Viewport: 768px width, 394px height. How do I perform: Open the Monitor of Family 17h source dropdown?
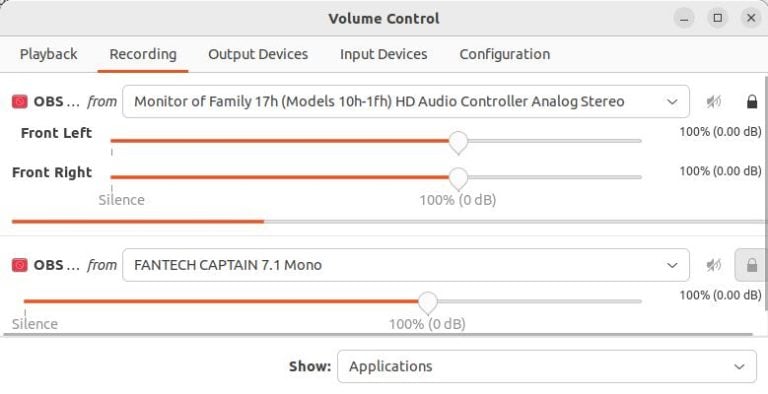pyautogui.click(x=406, y=101)
